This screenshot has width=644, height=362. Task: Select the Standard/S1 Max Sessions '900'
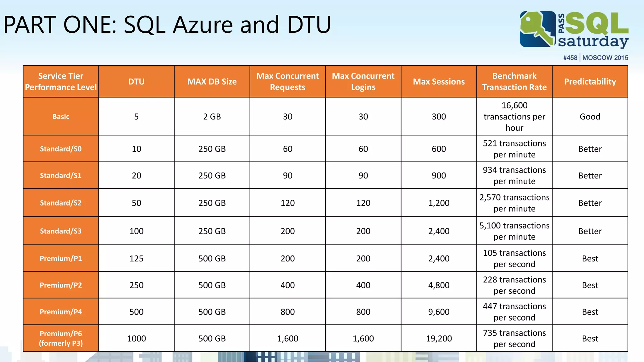tap(439, 175)
